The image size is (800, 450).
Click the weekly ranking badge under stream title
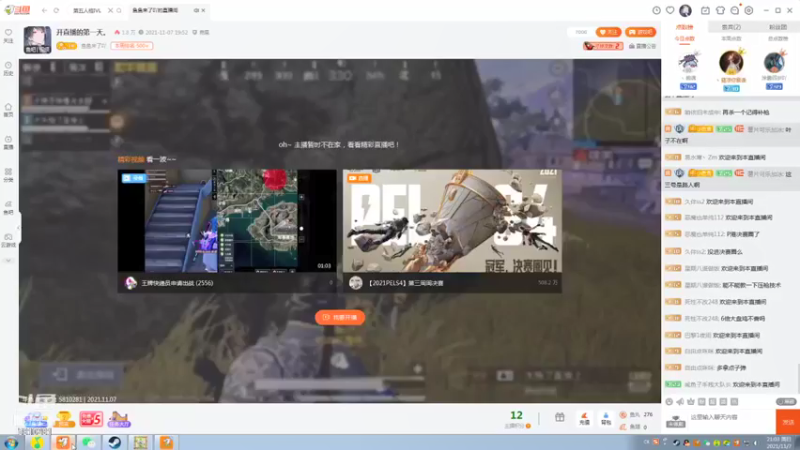[x=132, y=46]
